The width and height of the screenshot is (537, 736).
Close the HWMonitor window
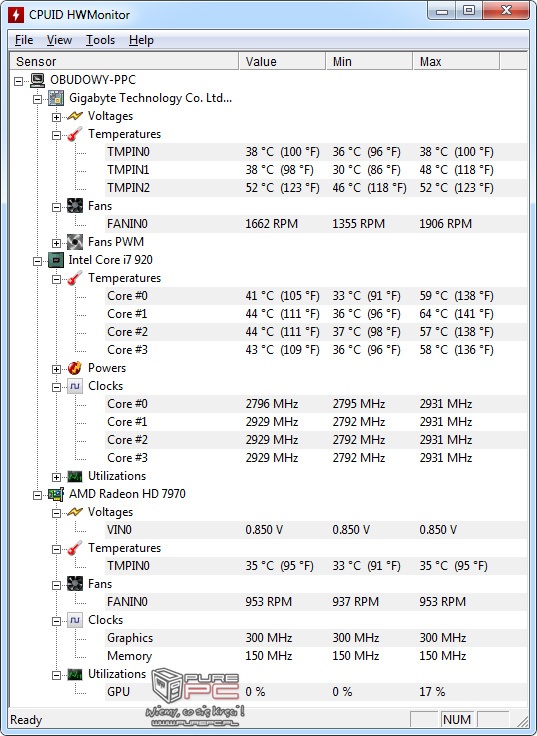pos(506,11)
